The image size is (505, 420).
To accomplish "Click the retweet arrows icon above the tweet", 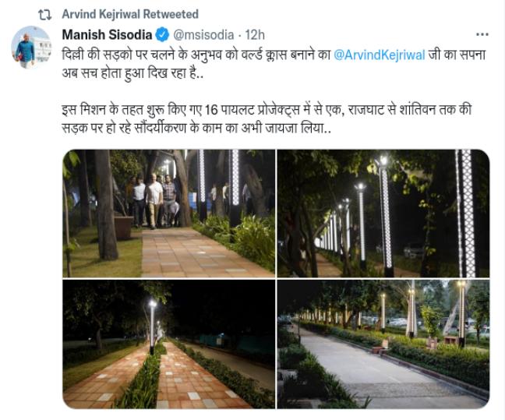I will pyautogui.click(x=44, y=15).
